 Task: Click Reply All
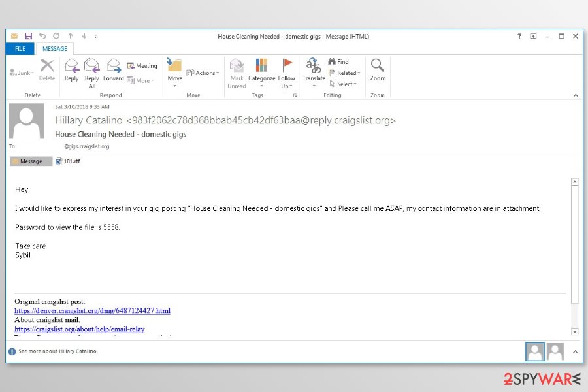(92, 73)
